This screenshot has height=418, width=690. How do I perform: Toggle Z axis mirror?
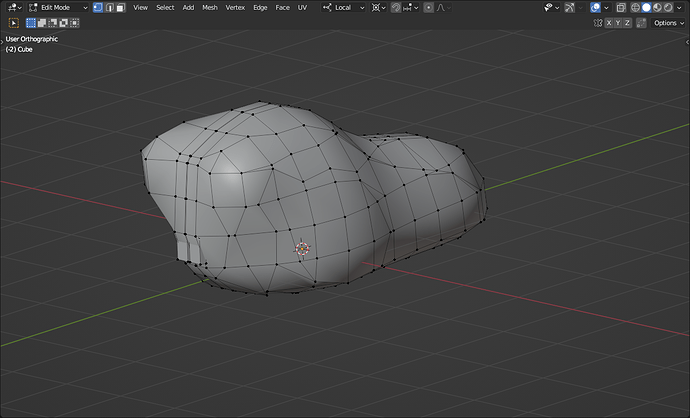coord(627,23)
